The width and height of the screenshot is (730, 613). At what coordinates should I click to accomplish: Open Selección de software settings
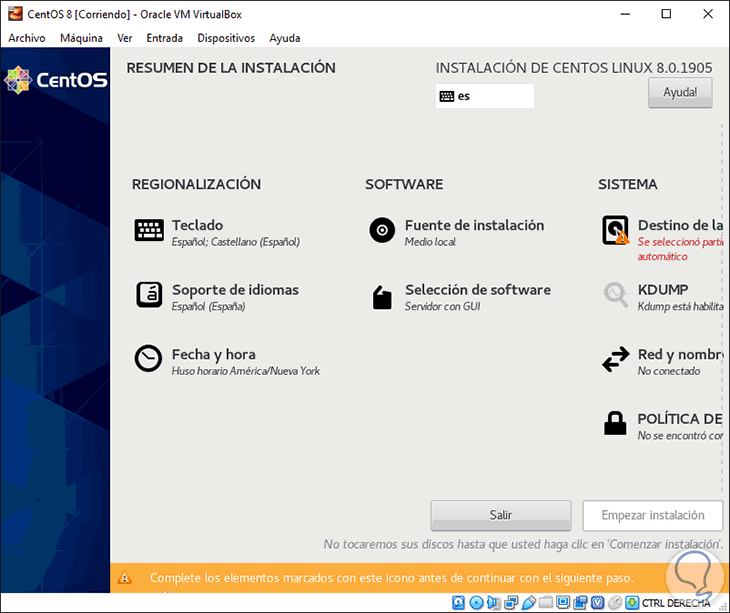[x=478, y=290]
